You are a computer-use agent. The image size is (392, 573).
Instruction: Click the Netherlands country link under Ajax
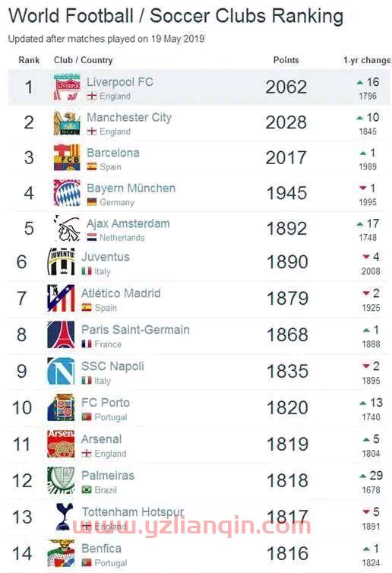tap(122, 238)
